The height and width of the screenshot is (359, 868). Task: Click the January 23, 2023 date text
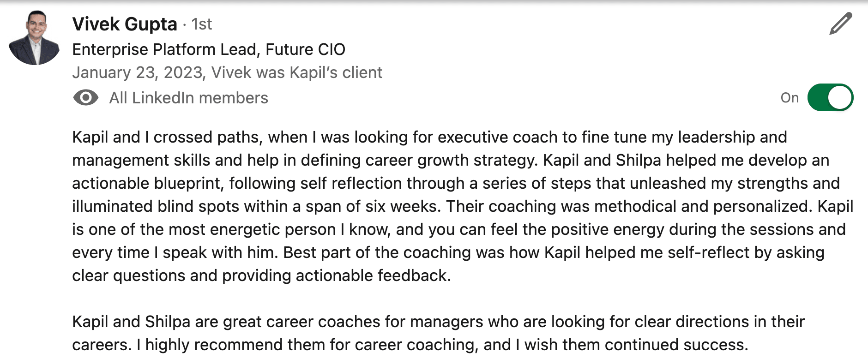coord(138,72)
